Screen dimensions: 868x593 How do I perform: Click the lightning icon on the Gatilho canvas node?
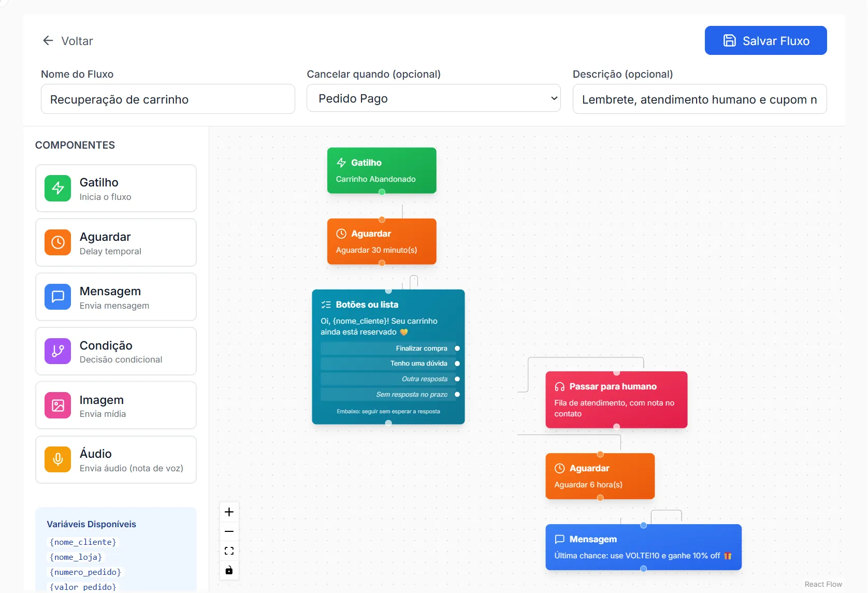coord(341,163)
